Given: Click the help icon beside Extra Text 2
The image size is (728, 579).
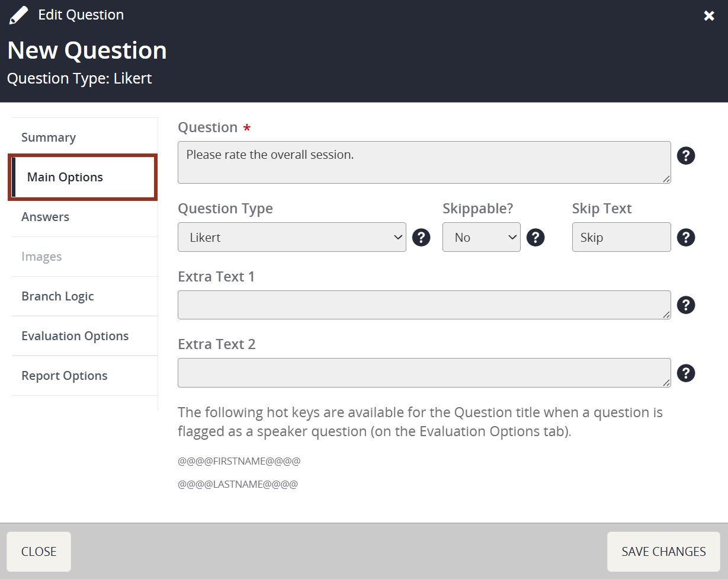Looking at the screenshot, I should [x=686, y=373].
